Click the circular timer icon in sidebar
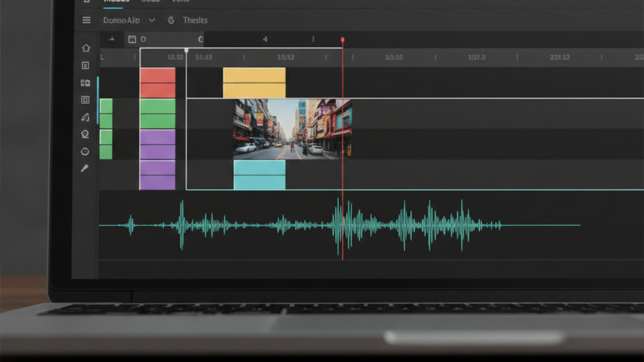The width and height of the screenshot is (644, 362). [85, 152]
